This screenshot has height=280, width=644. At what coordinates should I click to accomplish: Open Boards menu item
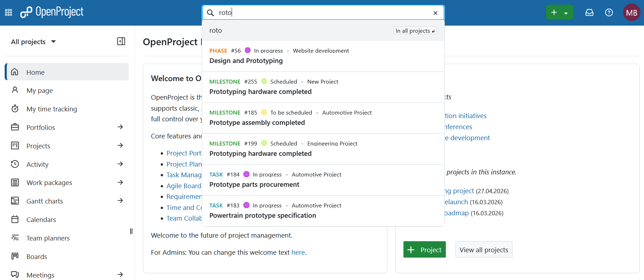(x=67, y=257)
